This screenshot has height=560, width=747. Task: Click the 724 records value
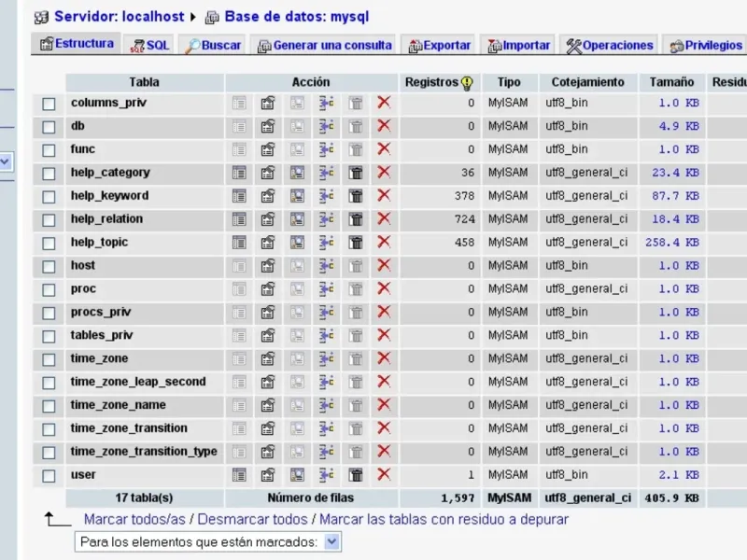click(464, 219)
